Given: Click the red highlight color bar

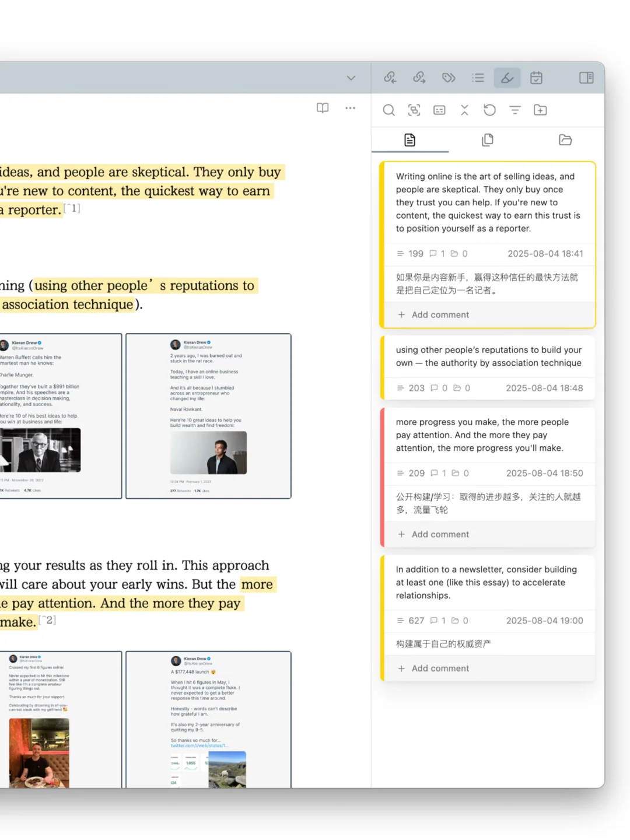Looking at the screenshot, I should 383,476.
